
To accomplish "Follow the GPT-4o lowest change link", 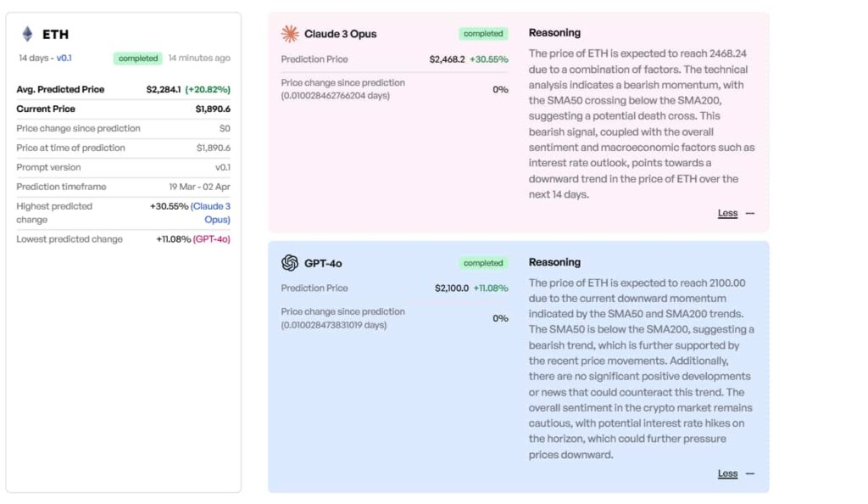I will pyautogui.click(x=211, y=239).
